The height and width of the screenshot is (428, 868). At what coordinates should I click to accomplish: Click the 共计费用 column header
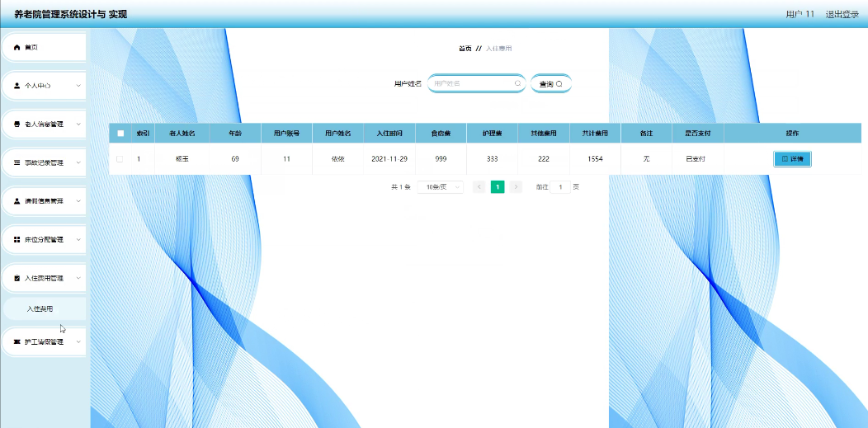595,134
